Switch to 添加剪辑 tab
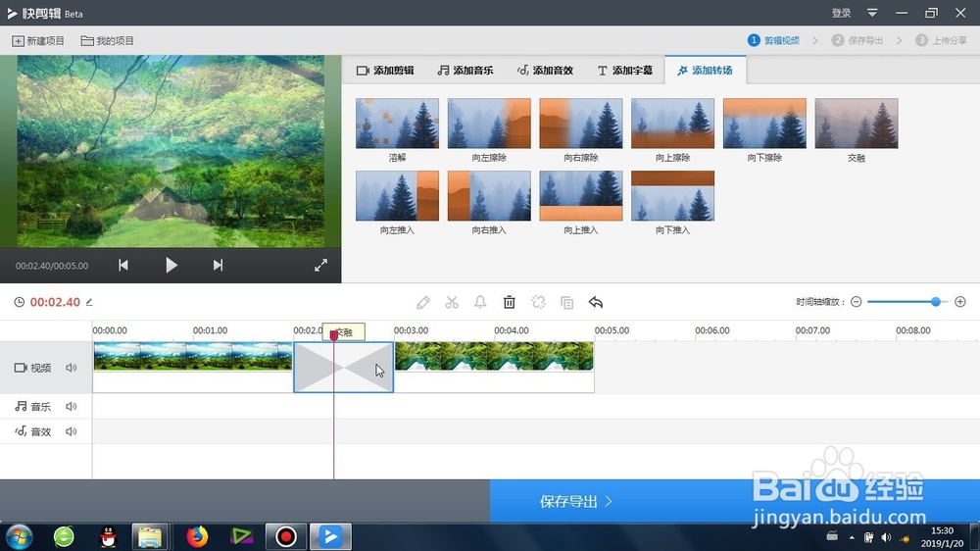The height and width of the screenshot is (551, 980). coord(385,71)
